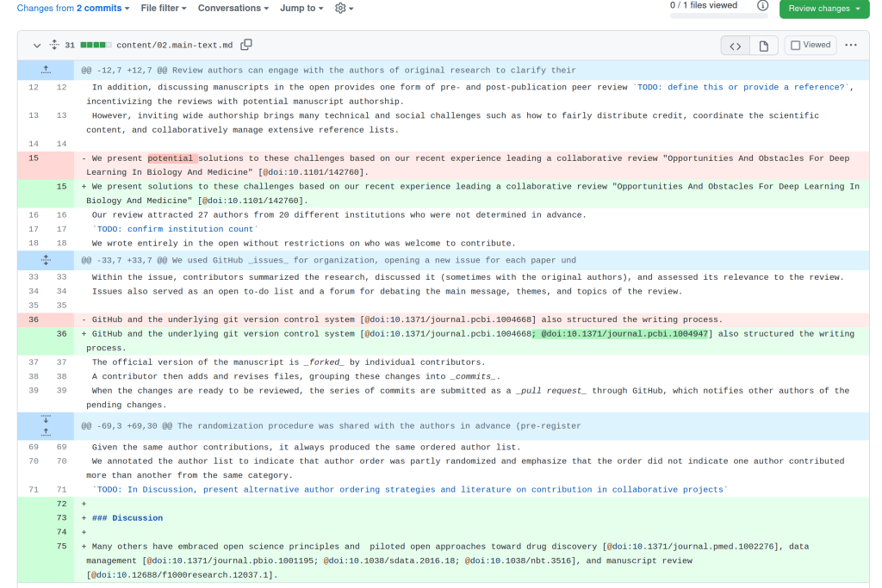The image size is (882, 588).
Task: Expand all lines in the file diff
Action: pyautogui.click(x=54, y=46)
